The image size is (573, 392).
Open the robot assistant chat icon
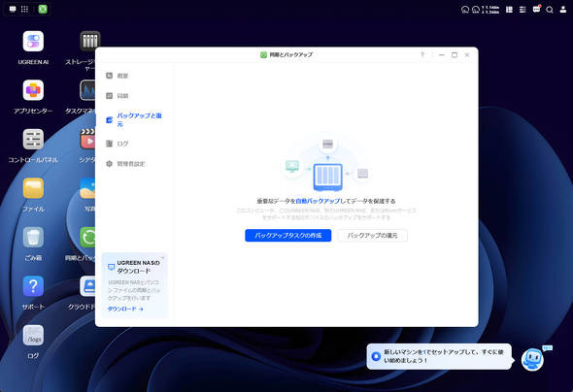[x=532, y=359]
